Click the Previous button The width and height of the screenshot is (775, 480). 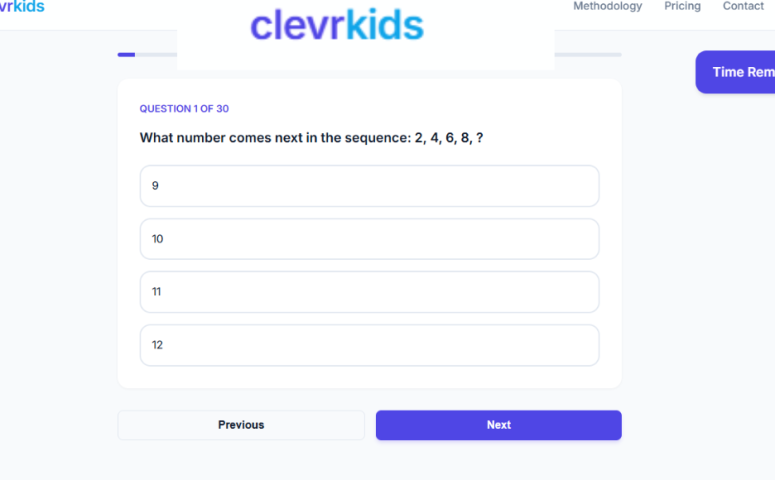coord(241,425)
